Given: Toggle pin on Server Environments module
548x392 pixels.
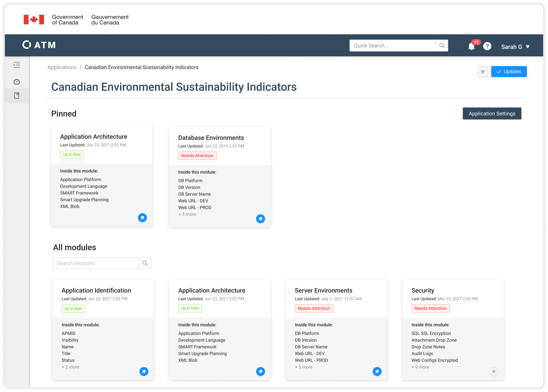Looking at the screenshot, I should pos(377,371).
